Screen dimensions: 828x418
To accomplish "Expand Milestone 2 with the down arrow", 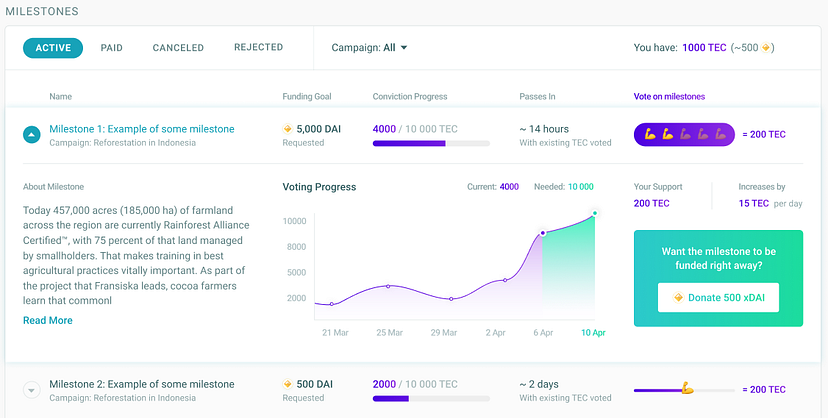I will tap(31, 390).
